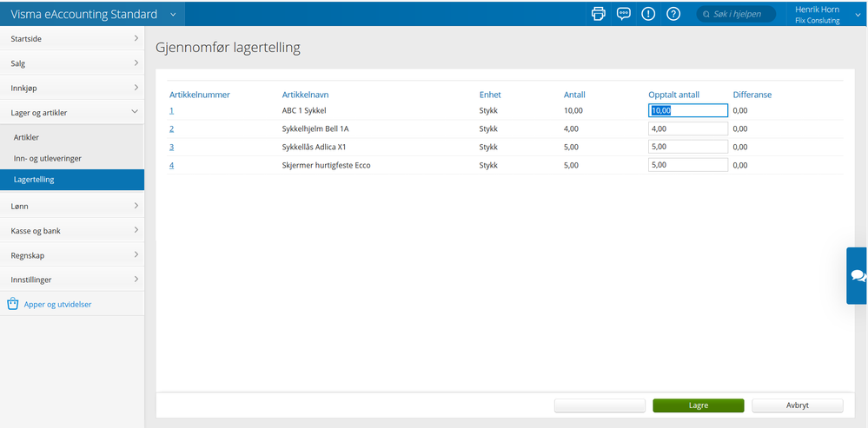This screenshot has height=428, width=868.
Task: Click the Artikkelnummer column header
Action: [200, 95]
